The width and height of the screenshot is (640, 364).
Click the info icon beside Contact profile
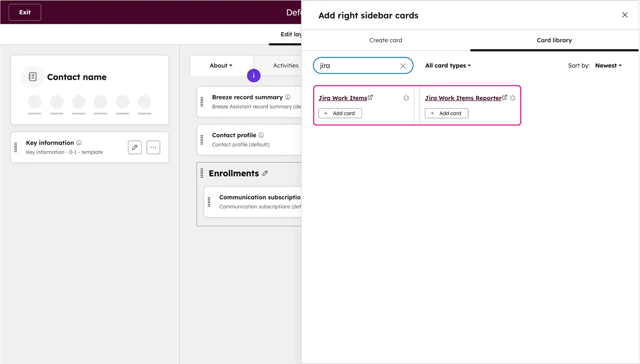click(261, 135)
